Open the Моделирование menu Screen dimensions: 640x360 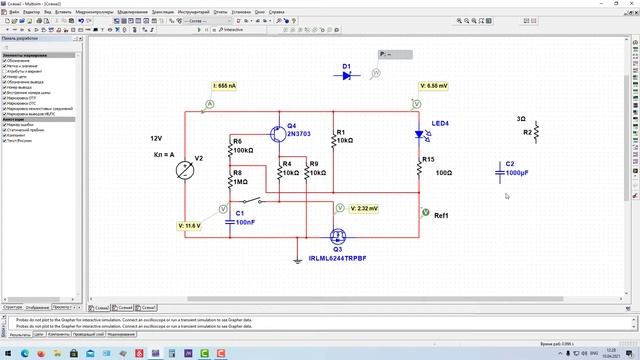click(x=133, y=12)
